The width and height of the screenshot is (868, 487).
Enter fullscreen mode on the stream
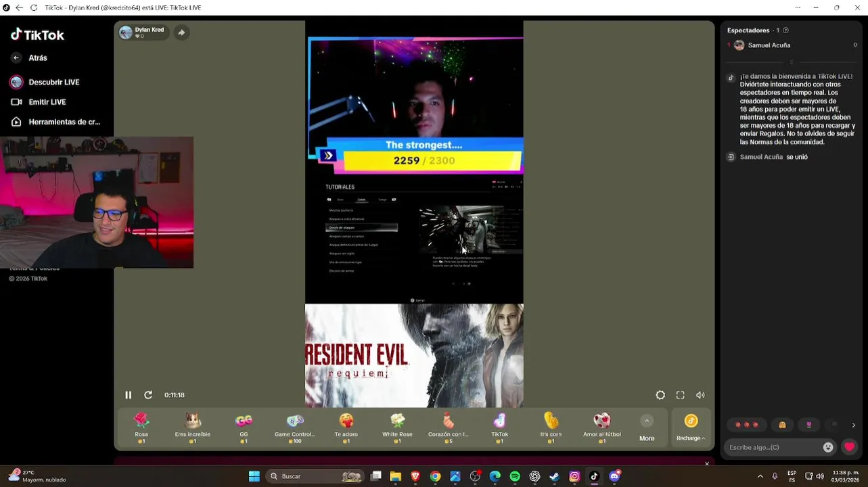point(681,395)
